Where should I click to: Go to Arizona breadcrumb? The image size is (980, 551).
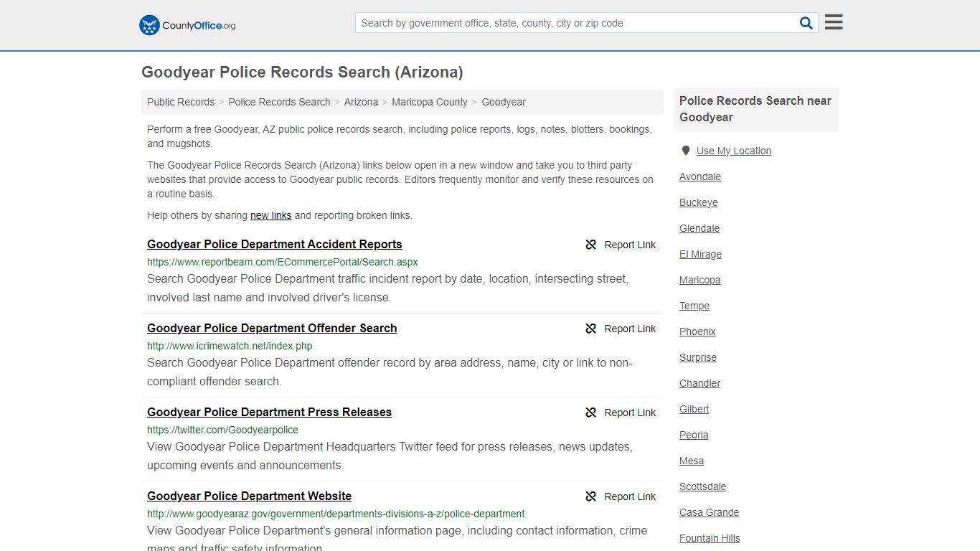[361, 102]
